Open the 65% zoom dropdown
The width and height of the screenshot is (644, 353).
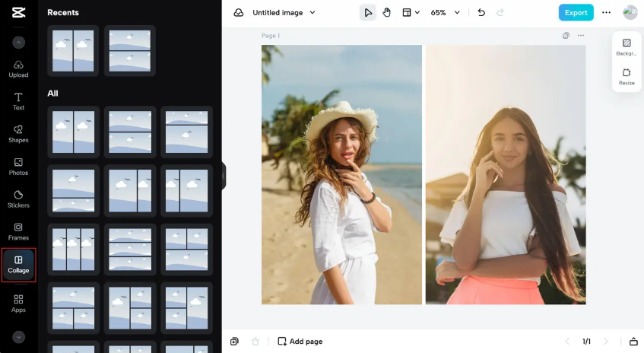(x=445, y=13)
